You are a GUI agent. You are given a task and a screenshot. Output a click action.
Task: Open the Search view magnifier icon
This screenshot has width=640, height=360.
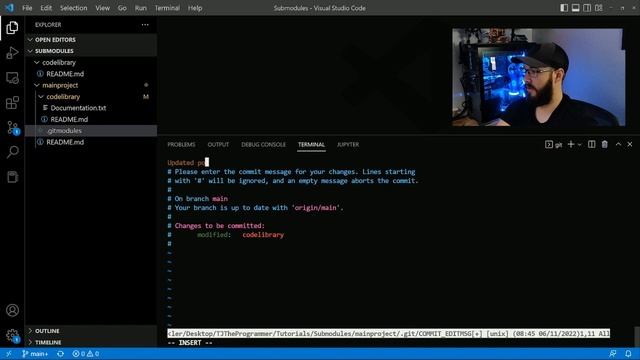click(12, 152)
